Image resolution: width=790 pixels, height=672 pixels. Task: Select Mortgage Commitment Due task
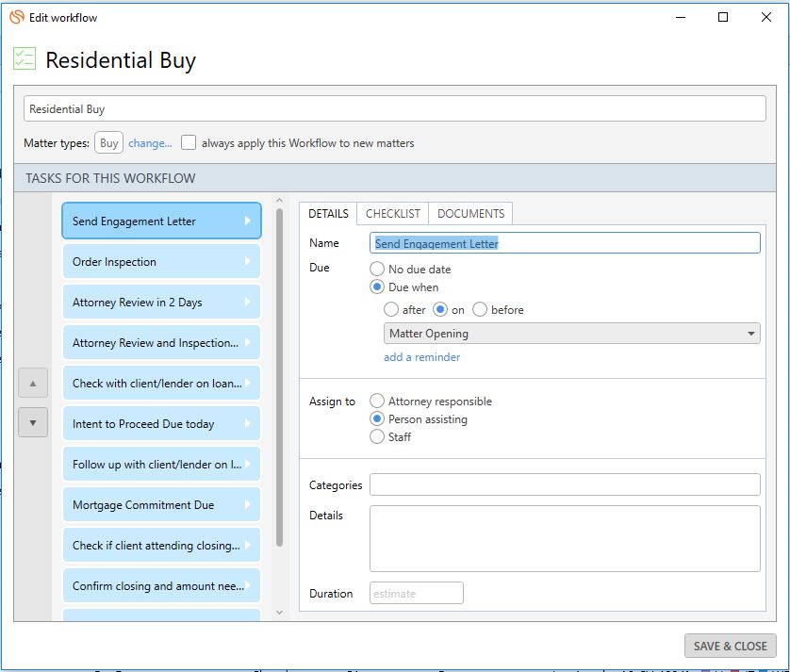click(x=162, y=504)
